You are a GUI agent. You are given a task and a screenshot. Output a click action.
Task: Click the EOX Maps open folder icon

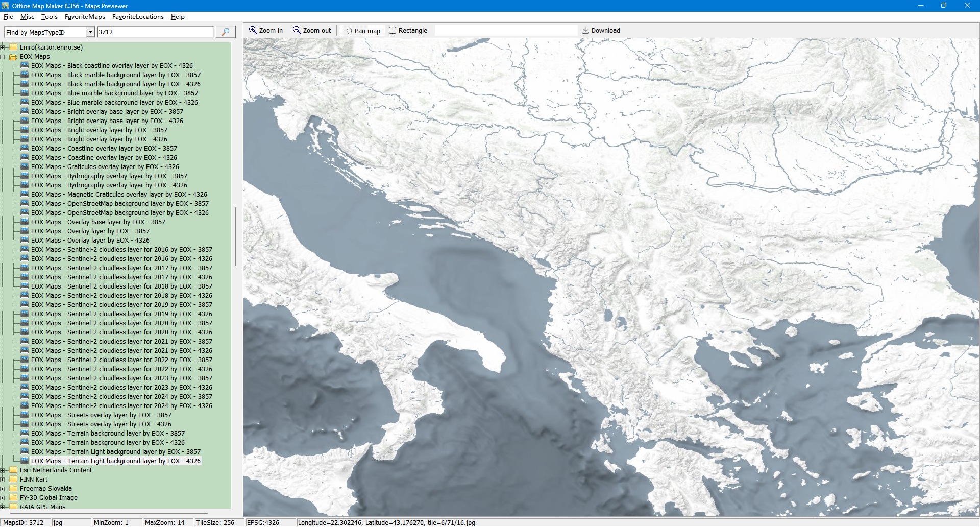(13, 57)
